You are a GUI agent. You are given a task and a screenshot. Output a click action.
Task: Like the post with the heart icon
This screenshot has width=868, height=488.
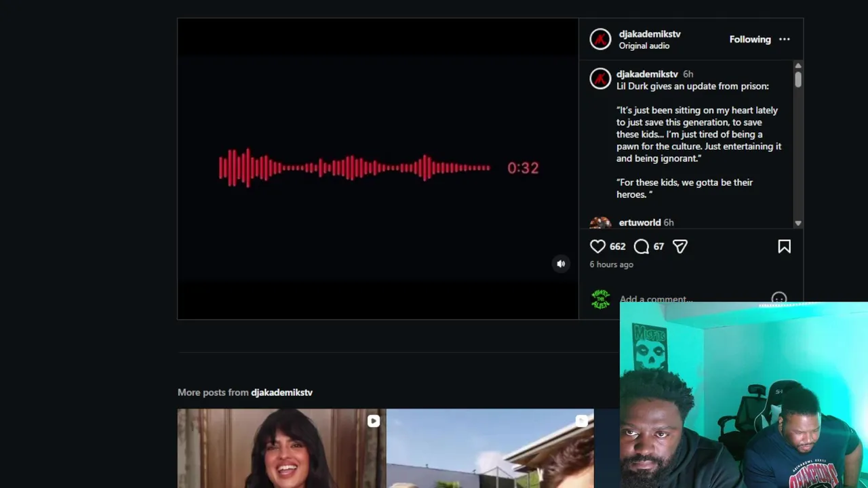tap(597, 247)
